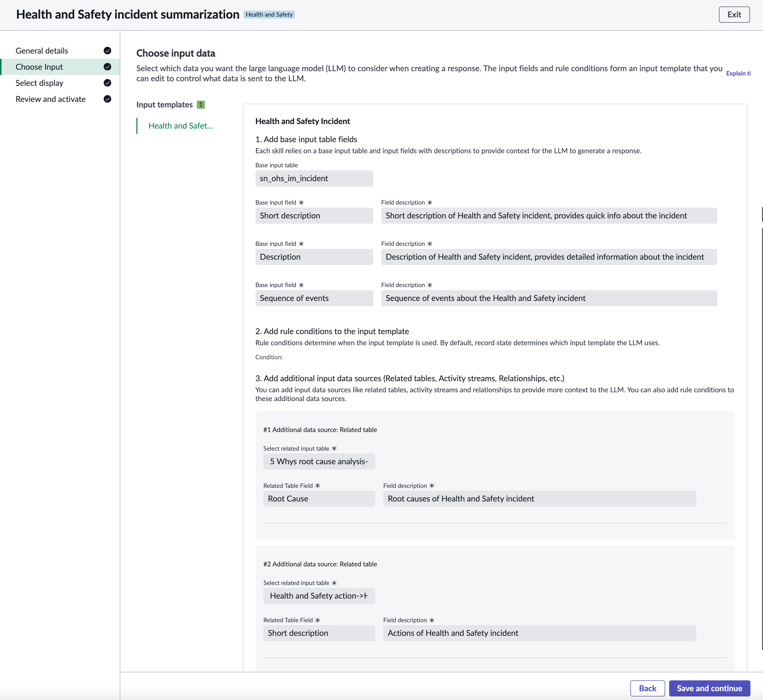
Task: Click the Choose Input completed checkmark icon
Action: tap(107, 67)
